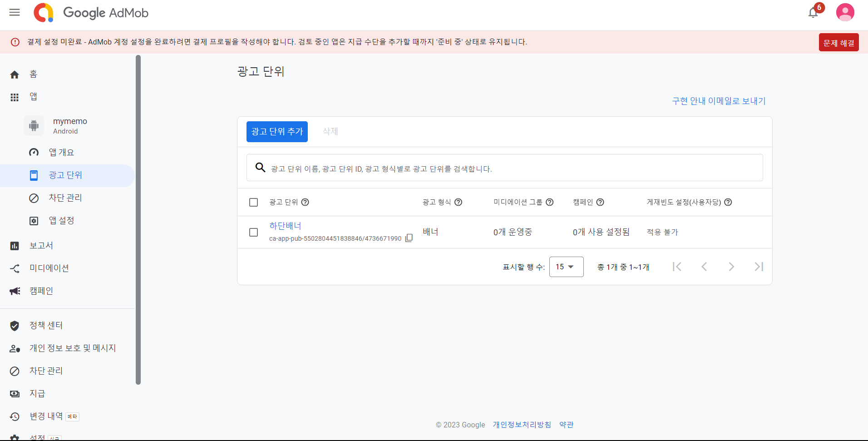This screenshot has height=441, width=868.
Task: Open 약관 footer link
Action: tap(567, 425)
